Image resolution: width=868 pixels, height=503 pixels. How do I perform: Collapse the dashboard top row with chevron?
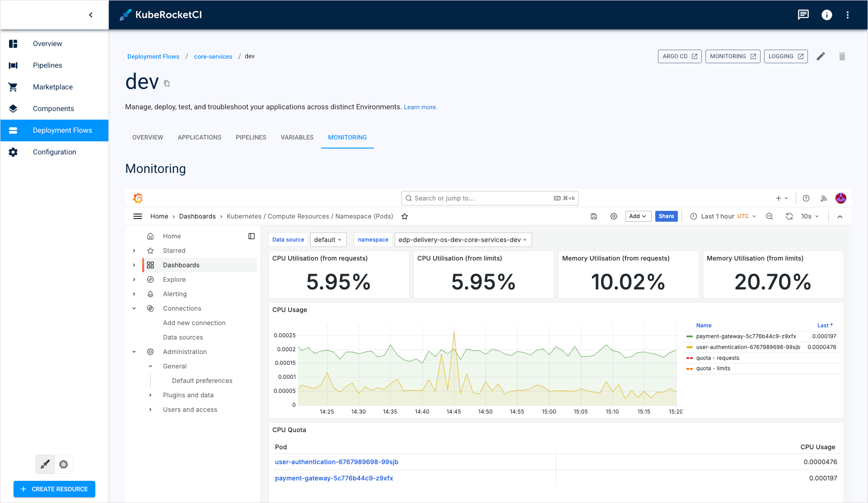click(x=840, y=216)
